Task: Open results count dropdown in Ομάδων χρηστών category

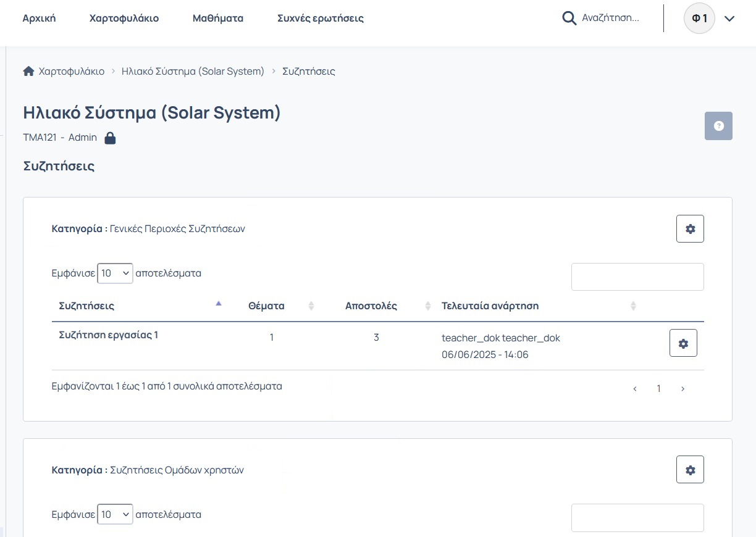Action: click(115, 514)
